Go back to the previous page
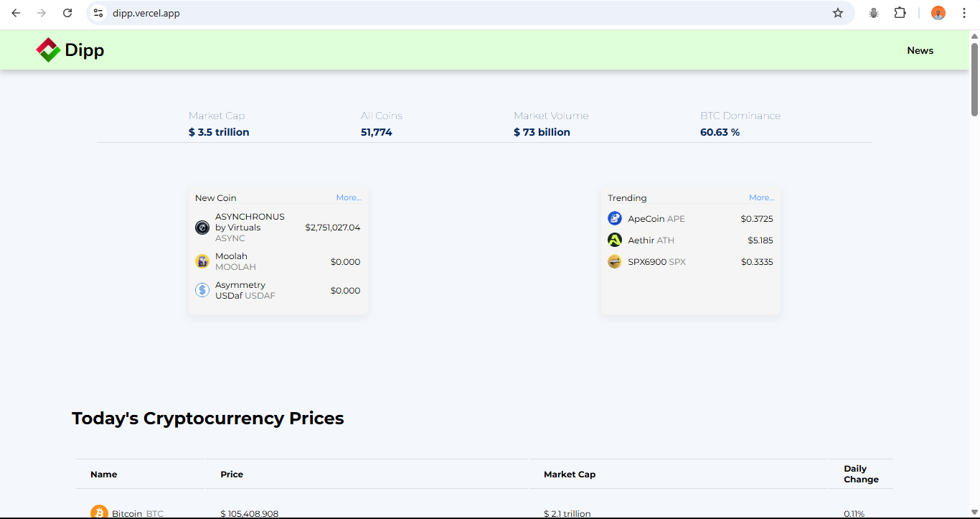The width and height of the screenshot is (980, 519). 16,13
